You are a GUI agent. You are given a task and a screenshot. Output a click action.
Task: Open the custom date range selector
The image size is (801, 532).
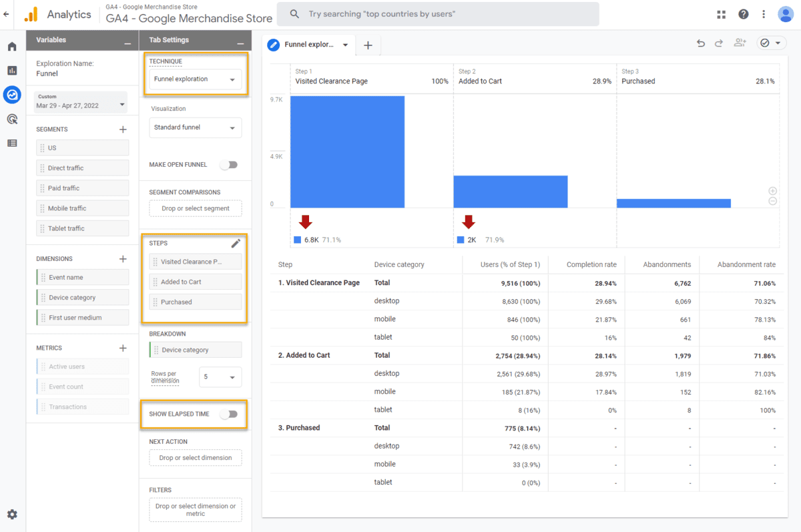81,101
